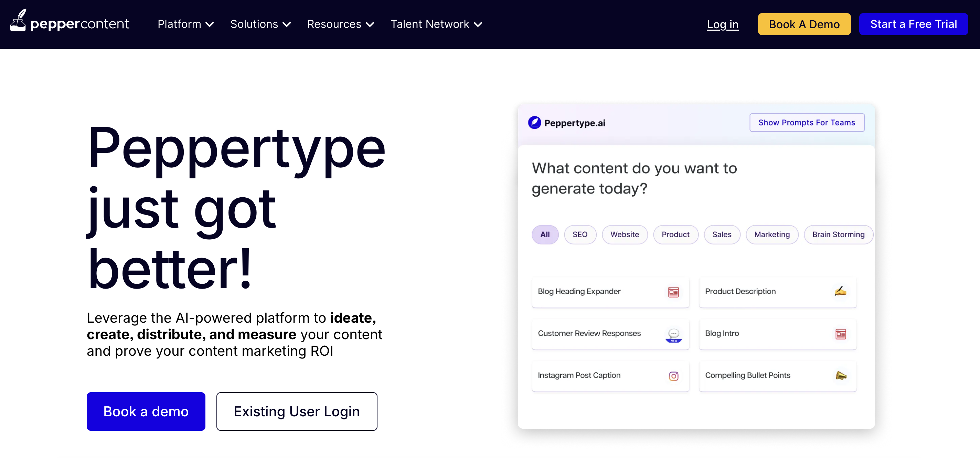Open the Log in page
Screen dimensions: 980x458
tap(723, 24)
